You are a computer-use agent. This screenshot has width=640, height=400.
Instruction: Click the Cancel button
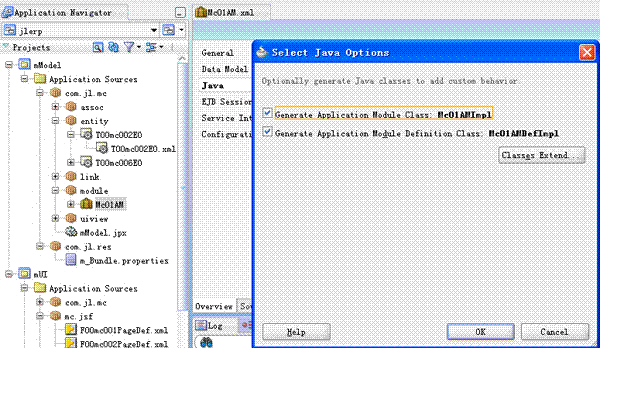(554, 332)
